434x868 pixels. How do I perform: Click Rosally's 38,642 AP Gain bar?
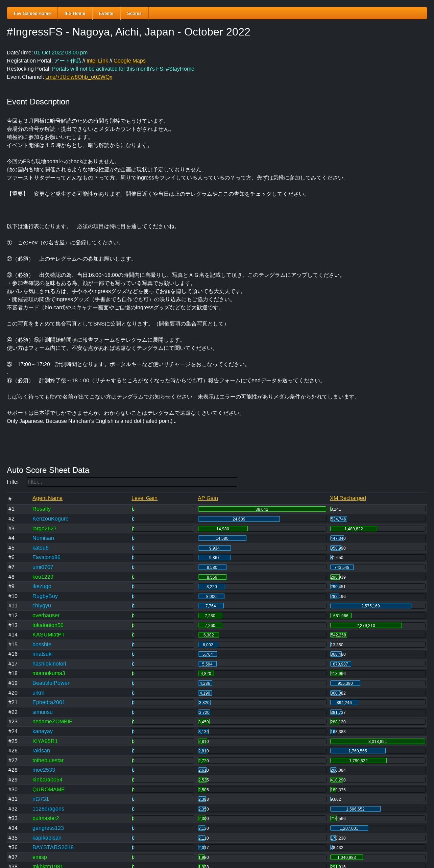coord(262,509)
